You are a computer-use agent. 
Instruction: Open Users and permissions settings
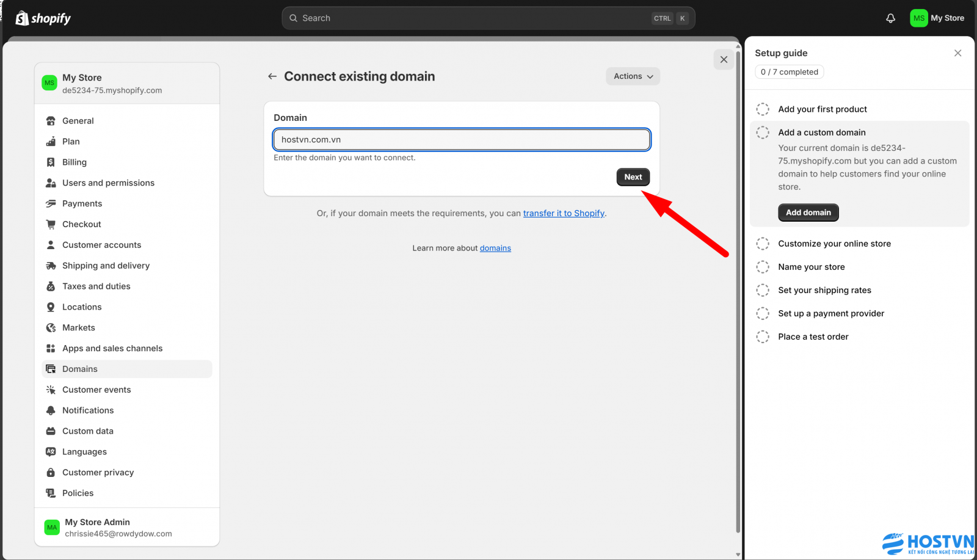[x=127, y=183]
